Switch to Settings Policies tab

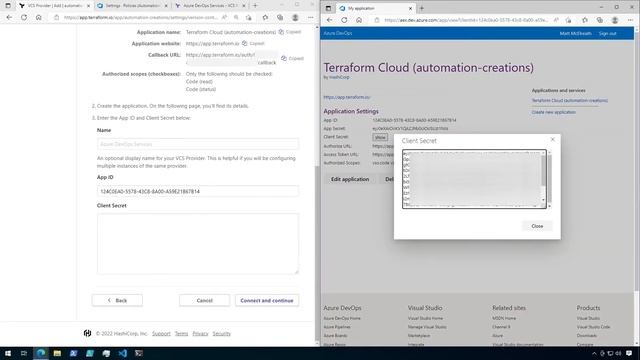coord(133,6)
